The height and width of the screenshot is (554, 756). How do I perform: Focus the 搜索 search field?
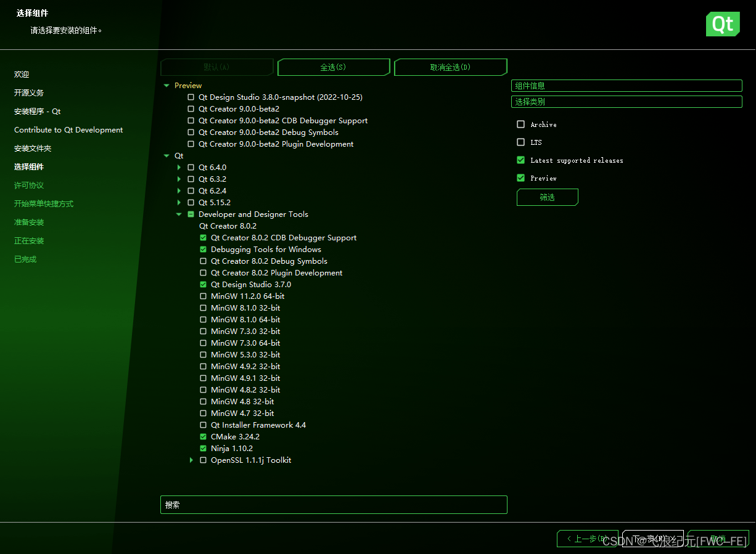pos(334,505)
